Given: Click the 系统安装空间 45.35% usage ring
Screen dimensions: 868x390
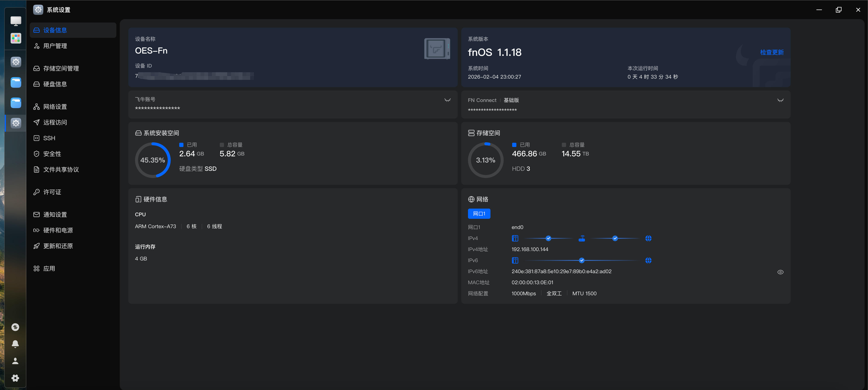Looking at the screenshot, I should click(153, 160).
